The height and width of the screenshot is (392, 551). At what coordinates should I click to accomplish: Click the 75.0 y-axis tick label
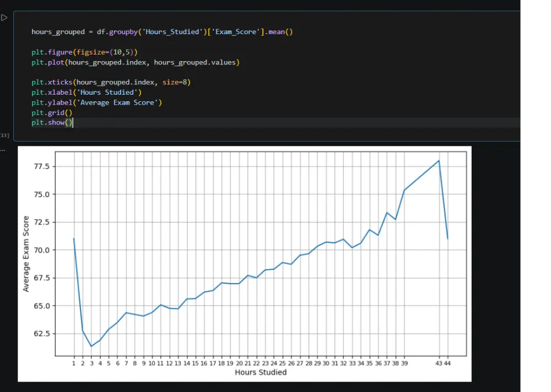coord(41,194)
